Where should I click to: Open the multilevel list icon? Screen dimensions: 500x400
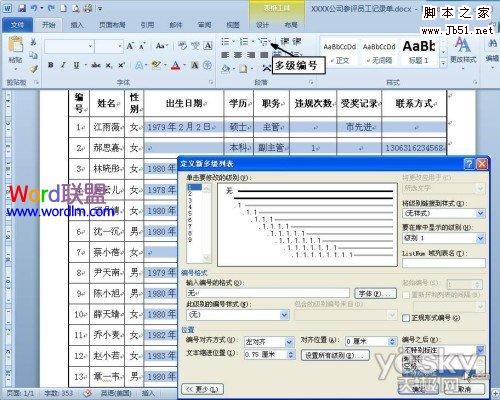tap(263, 42)
